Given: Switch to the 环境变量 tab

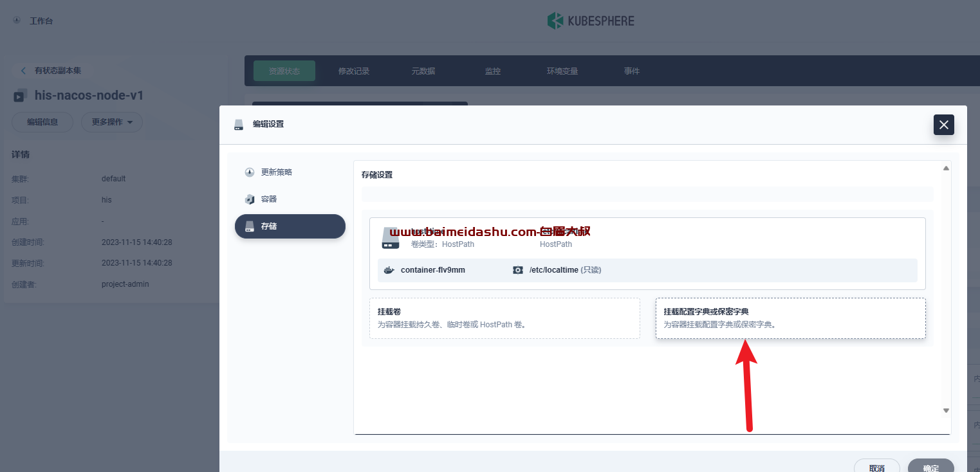Looking at the screenshot, I should 562,71.
